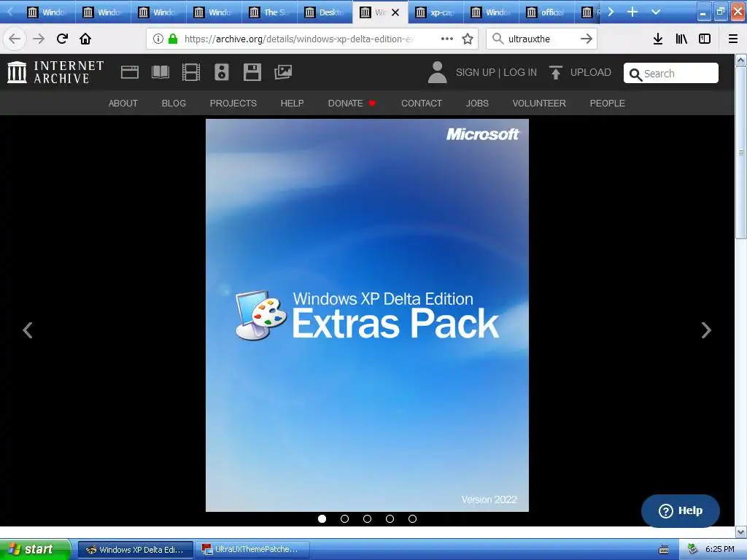This screenshot has width=747, height=560.
Task: Open the Firefox hamburger menu
Action: pos(733,39)
